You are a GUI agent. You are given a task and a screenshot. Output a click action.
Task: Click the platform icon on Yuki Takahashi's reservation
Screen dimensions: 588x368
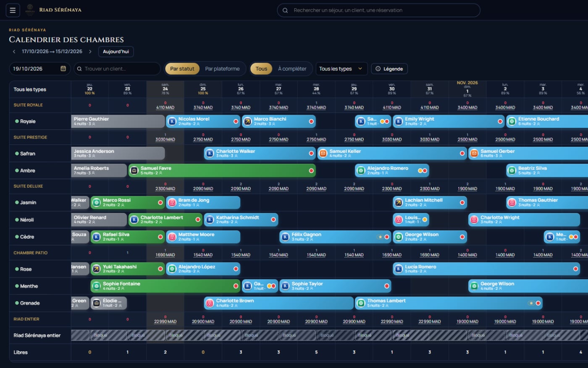96,269
